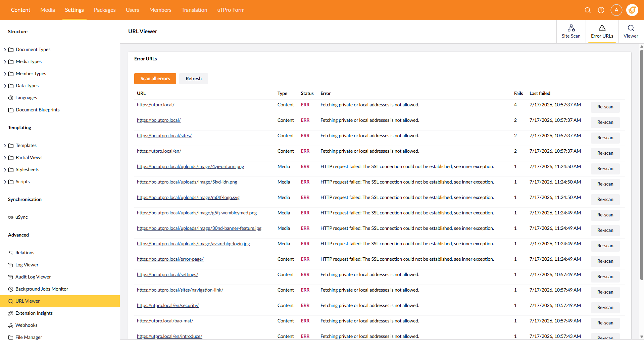
Task: Open the 30nd-banner-feature.jpg media URL
Action: (x=199, y=228)
